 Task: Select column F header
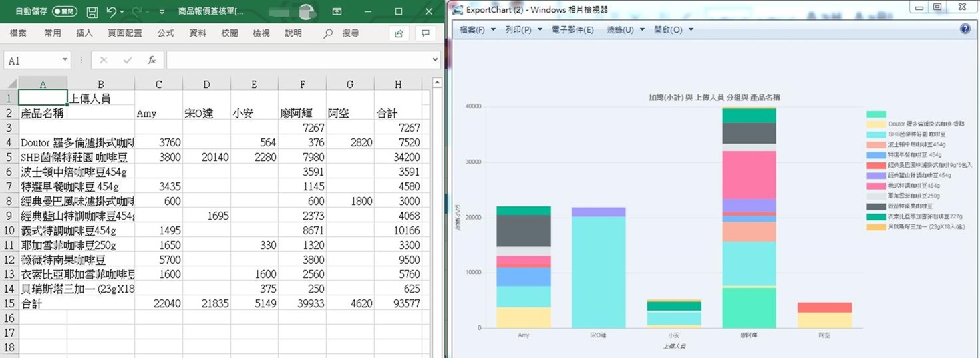(x=303, y=83)
